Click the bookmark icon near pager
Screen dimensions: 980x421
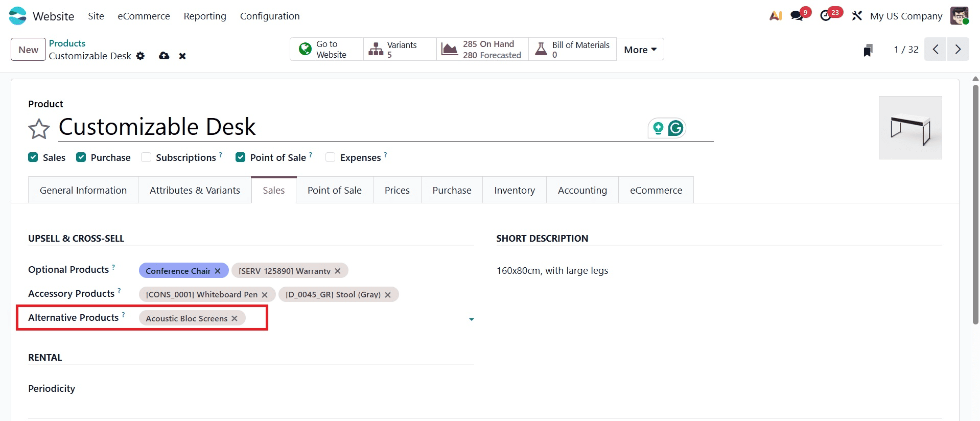tap(868, 50)
